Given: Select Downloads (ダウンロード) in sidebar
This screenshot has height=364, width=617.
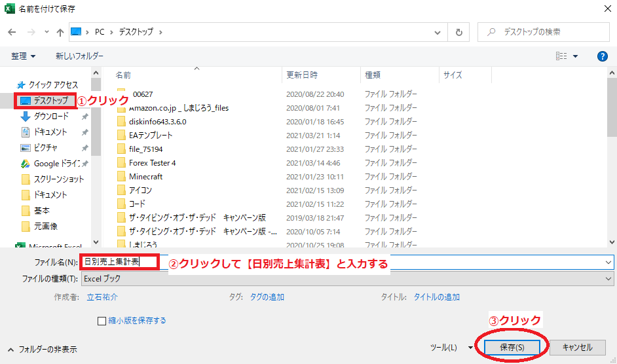Looking at the screenshot, I should pyautogui.click(x=50, y=117).
